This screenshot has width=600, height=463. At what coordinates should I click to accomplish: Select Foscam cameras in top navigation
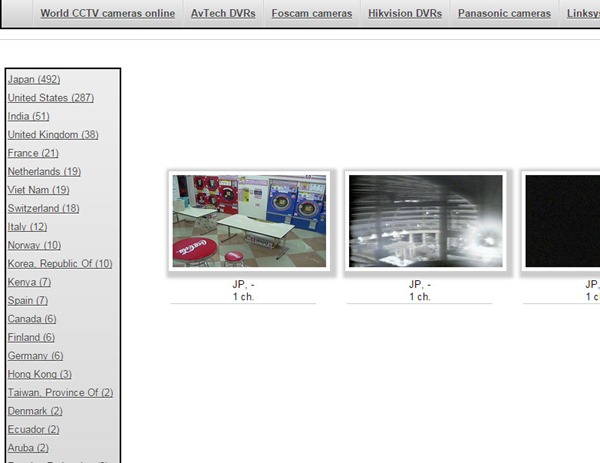tap(312, 13)
